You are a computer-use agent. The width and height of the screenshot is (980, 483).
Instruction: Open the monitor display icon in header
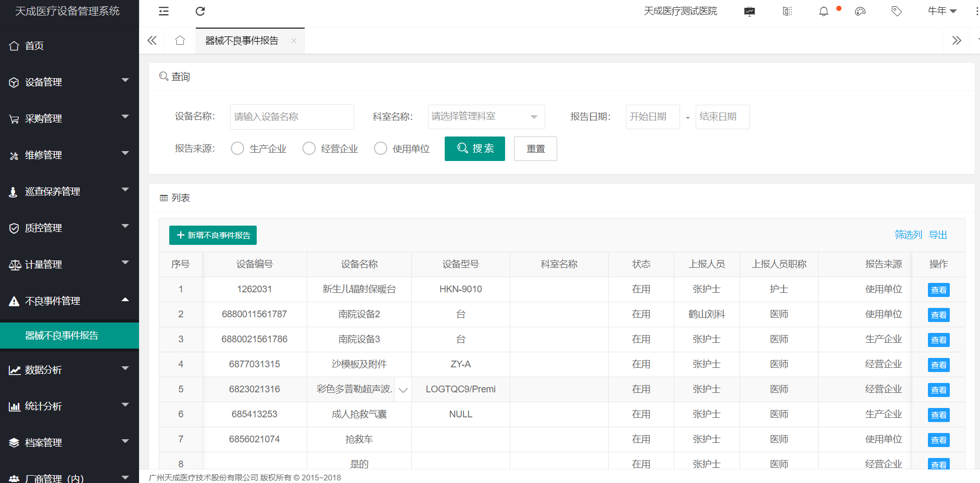coord(750,11)
